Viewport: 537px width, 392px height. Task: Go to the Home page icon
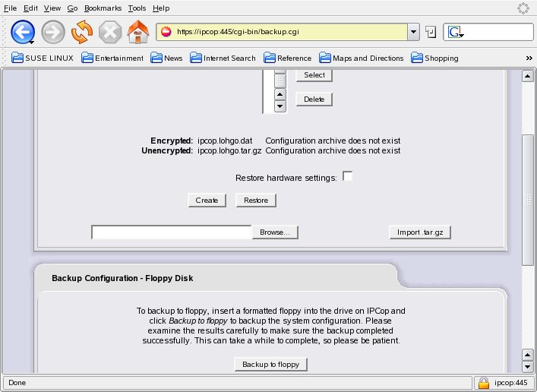pyautogui.click(x=137, y=32)
